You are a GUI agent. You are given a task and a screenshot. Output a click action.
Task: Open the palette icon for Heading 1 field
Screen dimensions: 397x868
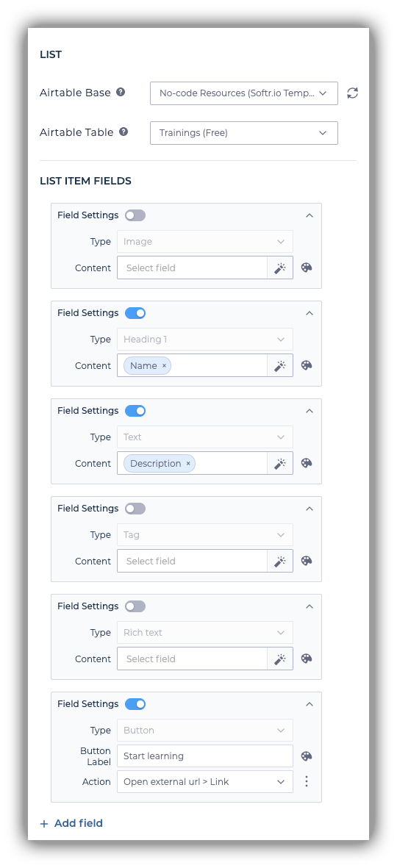307,365
